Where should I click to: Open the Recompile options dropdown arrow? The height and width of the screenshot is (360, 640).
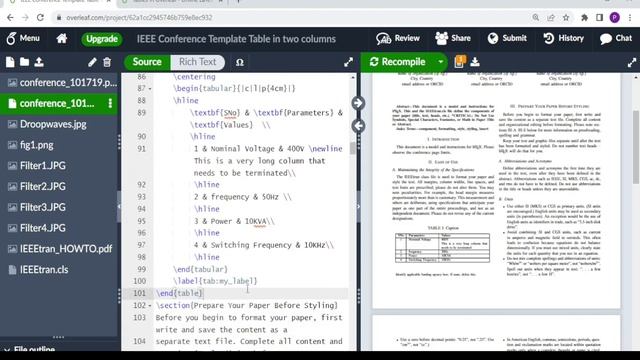pyautogui.click(x=440, y=62)
